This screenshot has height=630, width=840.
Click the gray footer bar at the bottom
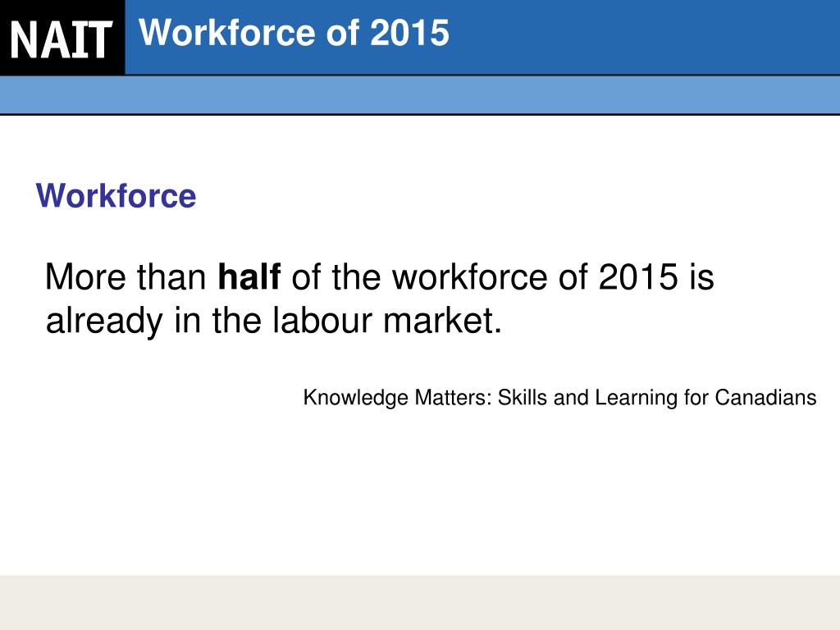[420, 603]
